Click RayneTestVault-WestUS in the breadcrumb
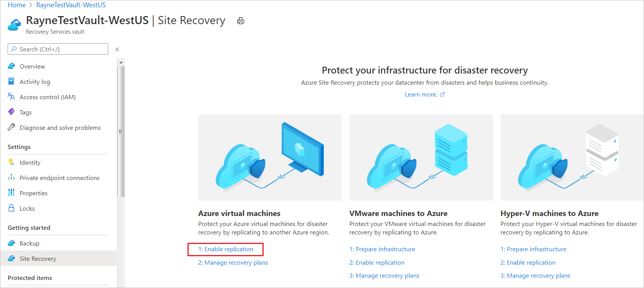 (71, 5)
